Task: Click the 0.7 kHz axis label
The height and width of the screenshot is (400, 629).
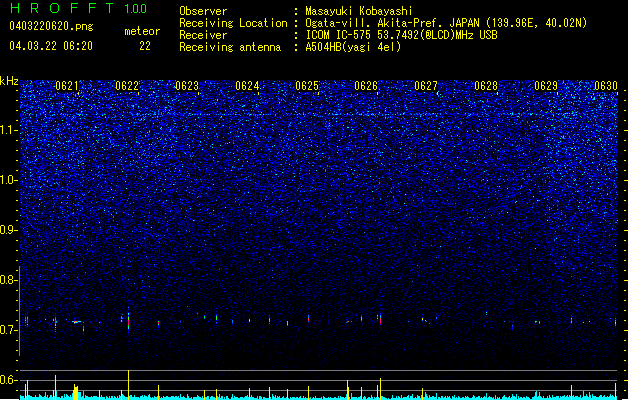Action: pos(8,330)
